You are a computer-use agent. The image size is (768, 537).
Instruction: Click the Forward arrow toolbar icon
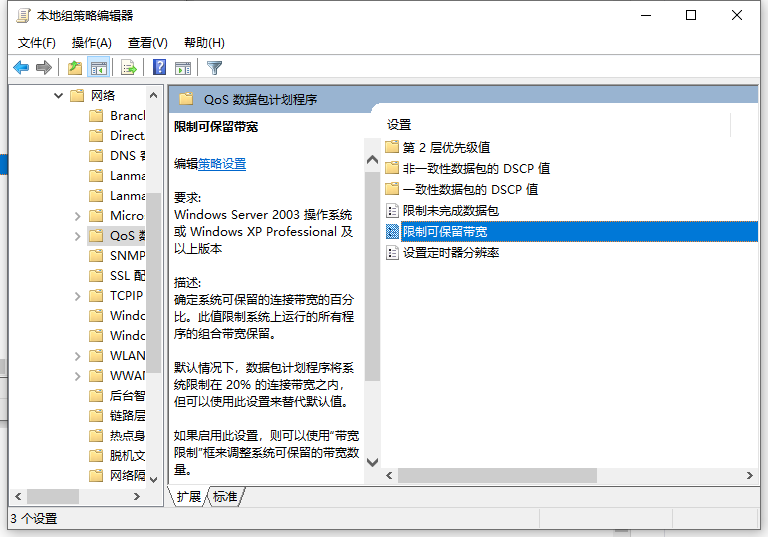click(44, 68)
